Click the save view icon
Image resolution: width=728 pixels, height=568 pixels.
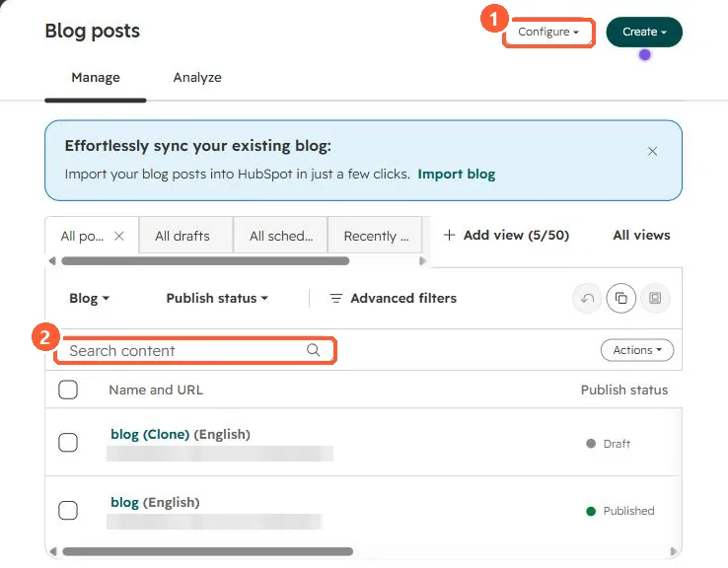[x=655, y=298]
